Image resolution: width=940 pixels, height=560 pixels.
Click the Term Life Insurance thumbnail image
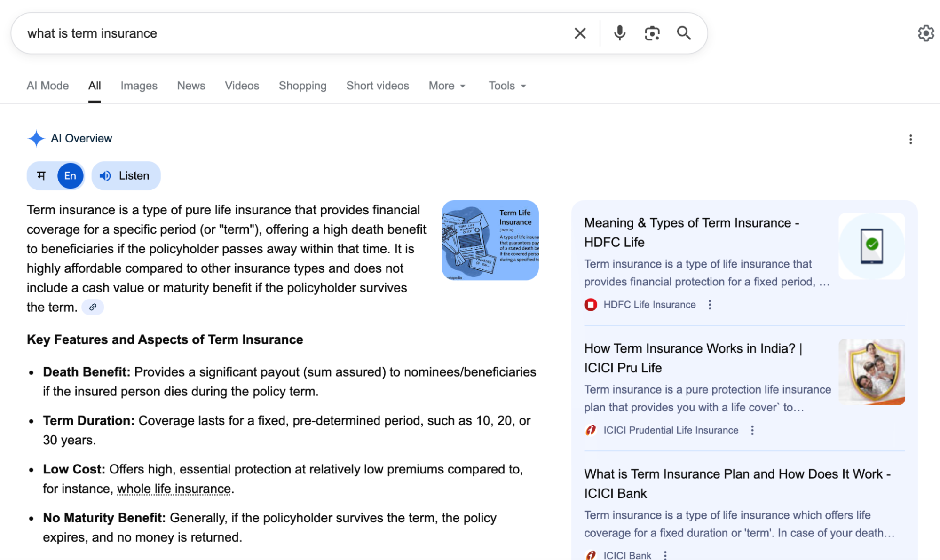(x=490, y=240)
